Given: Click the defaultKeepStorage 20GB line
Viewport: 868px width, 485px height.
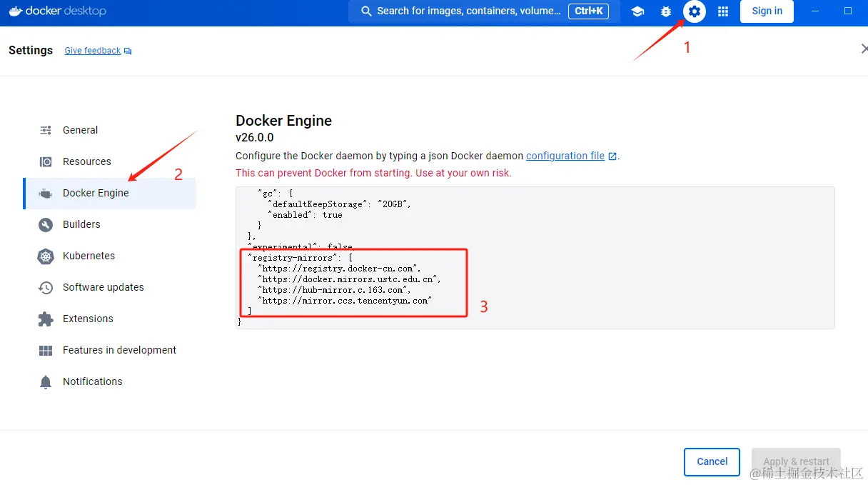Looking at the screenshot, I should 339,204.
